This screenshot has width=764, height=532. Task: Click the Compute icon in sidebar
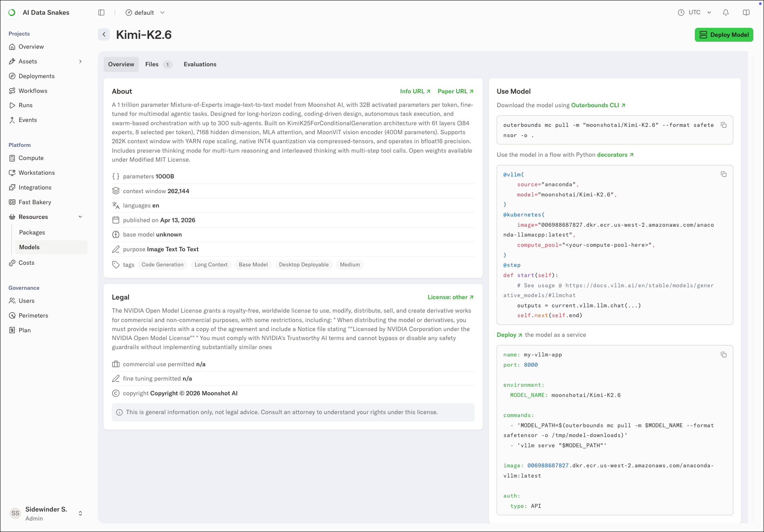click(x=12, y=158)
